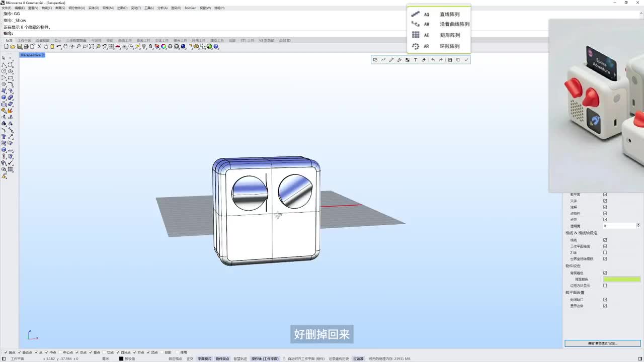The width and height of the screenshot is (644, 362).
Task: Click 过滤器 in the status bar
Action: tap(358, 359)
